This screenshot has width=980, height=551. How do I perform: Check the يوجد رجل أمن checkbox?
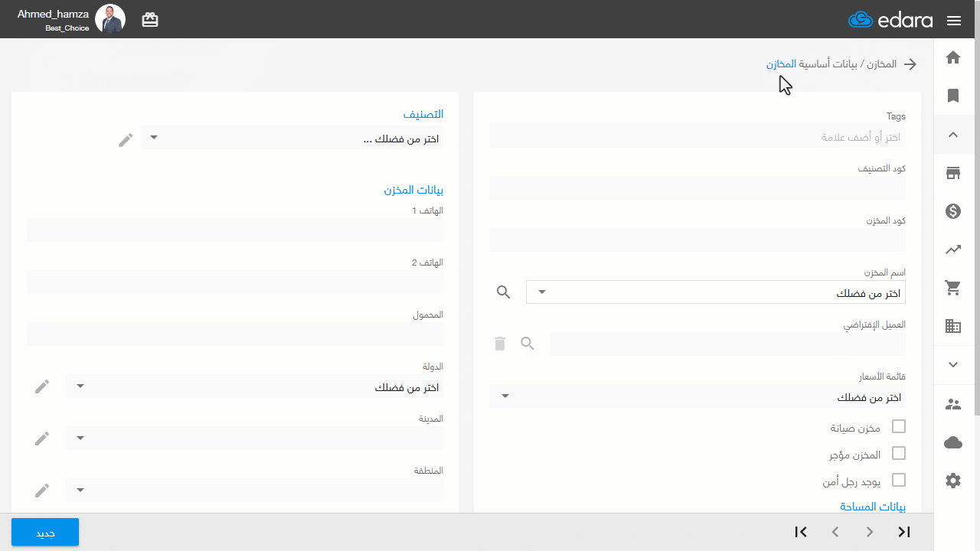click(x=899, y=480)
